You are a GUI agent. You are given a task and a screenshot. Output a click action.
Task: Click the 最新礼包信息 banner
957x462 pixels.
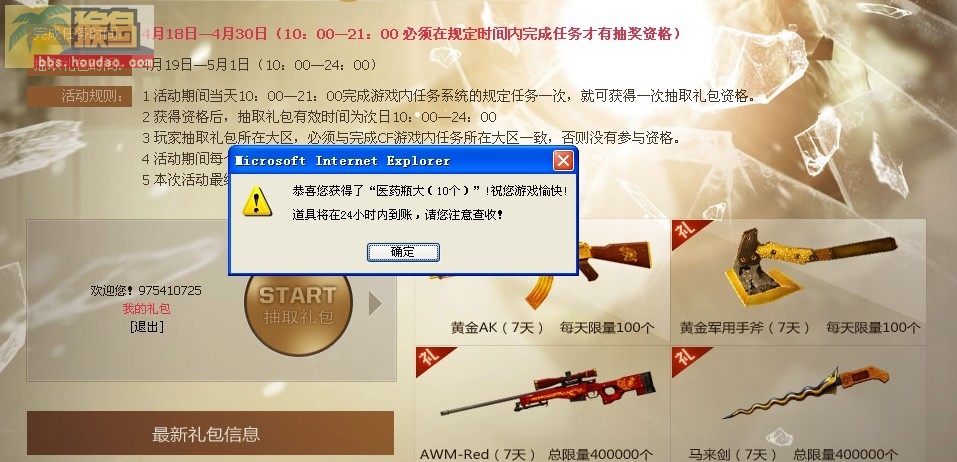211,433
